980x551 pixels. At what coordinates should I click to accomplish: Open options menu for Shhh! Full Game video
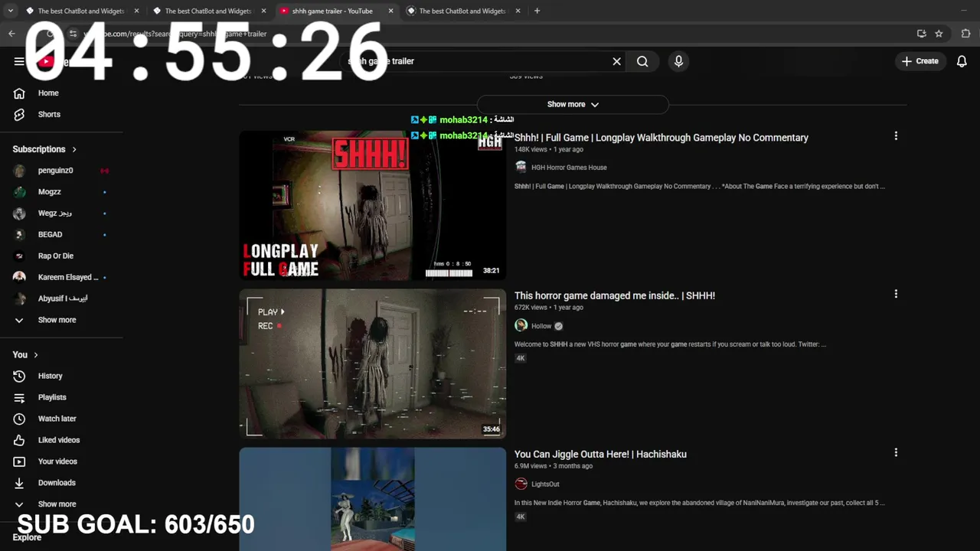pyautogui.click(x=896, y=135)
